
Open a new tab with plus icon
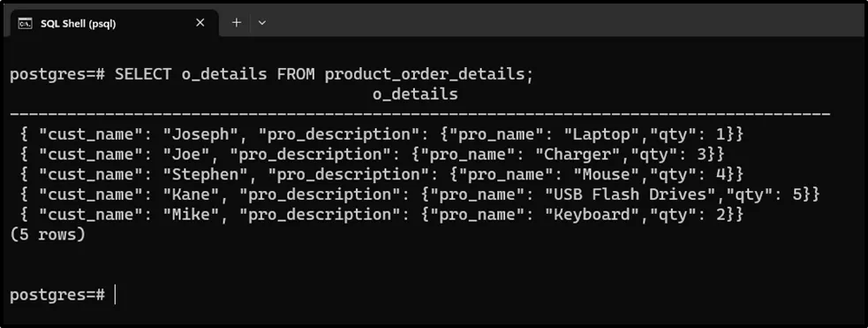click(237, 23)
